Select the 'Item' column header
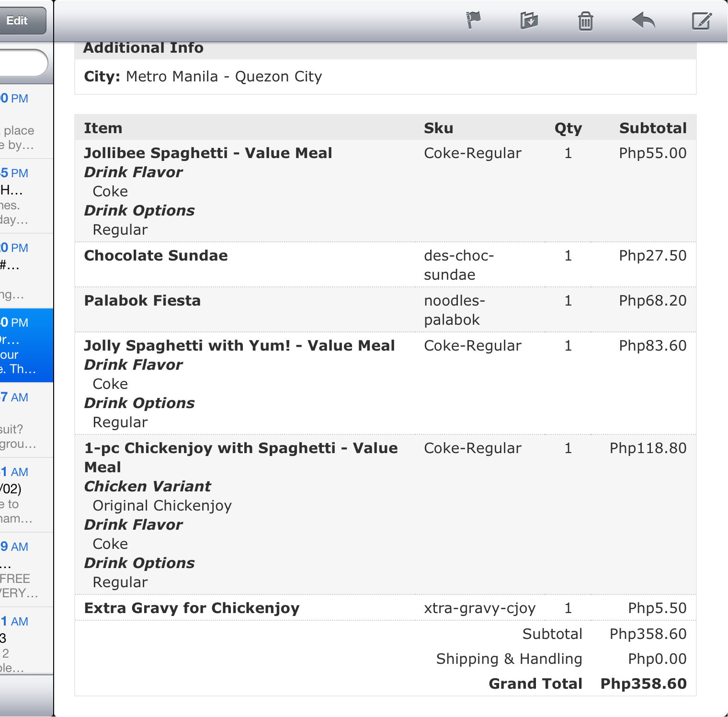This screenshot has height=717, width=728. coord(103,128)
